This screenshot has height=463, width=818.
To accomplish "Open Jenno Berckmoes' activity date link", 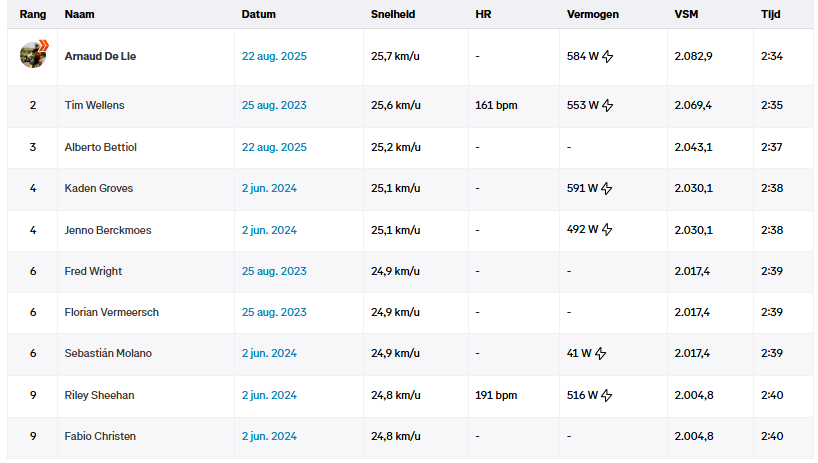I will coord(269,230).
